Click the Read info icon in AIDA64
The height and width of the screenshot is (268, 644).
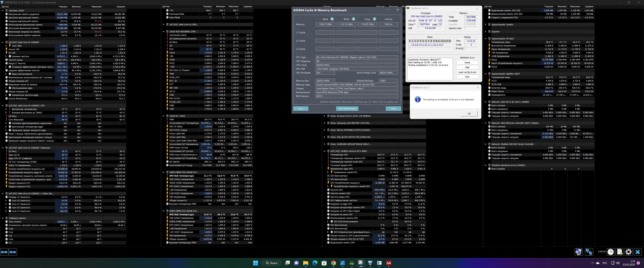pyautogui.click(x=332, y=19)
